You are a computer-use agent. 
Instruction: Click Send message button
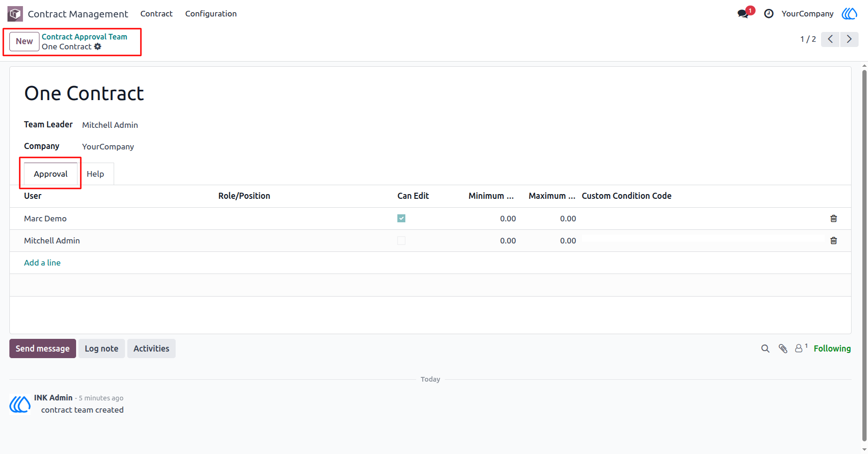[x=43, y=349]
